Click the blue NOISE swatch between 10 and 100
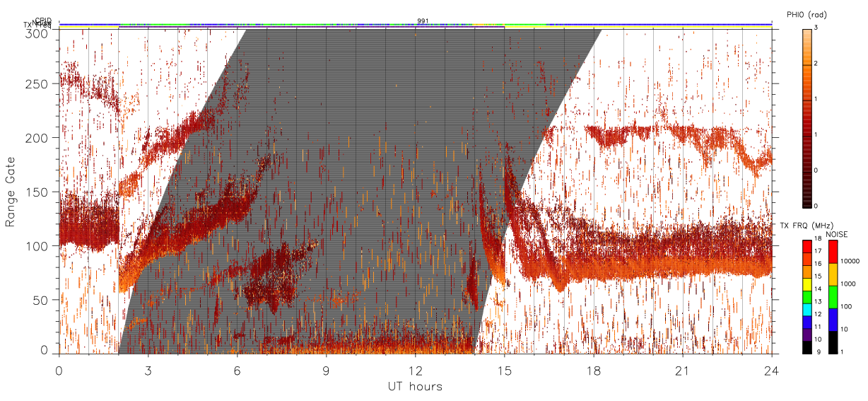This screenshot has height=401, width=868. [x=833, y=320]
